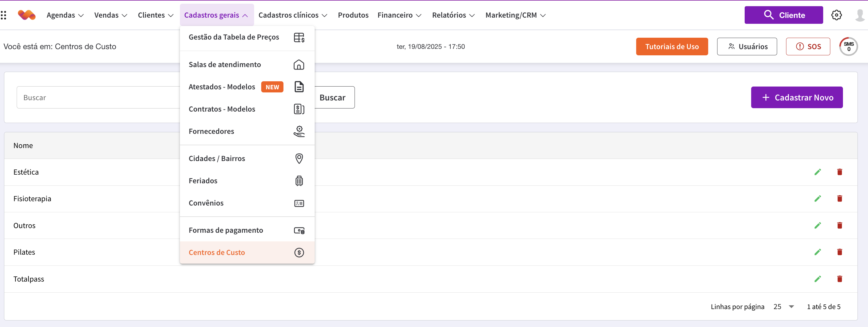Edit the Fisioterapia row with pencil icon

pos(817,199)
